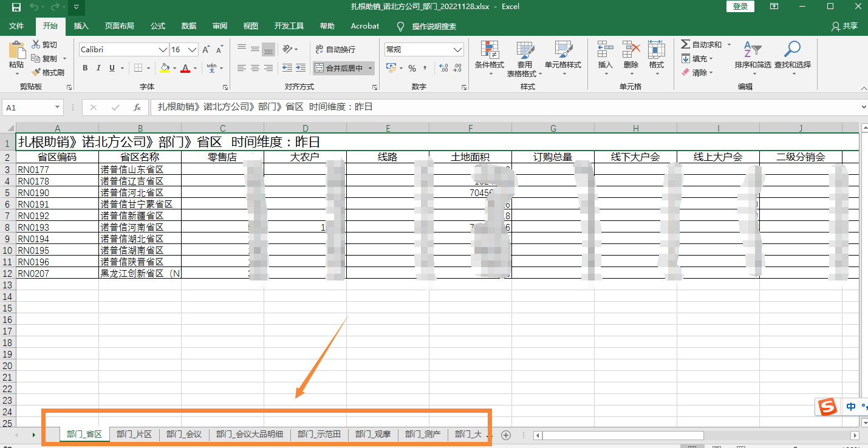Toggle center horizontal alignment
Image resolution: width=868 pixels, height=448 pixels.
[255, 68]
